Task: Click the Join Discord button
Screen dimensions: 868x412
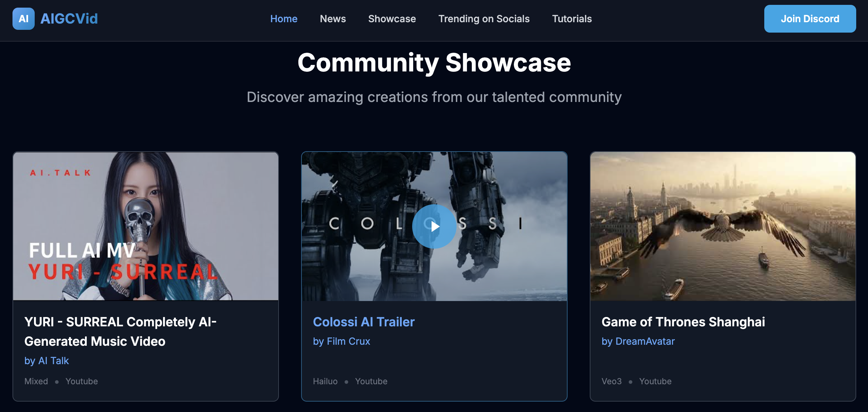Action: pos(809,19)
